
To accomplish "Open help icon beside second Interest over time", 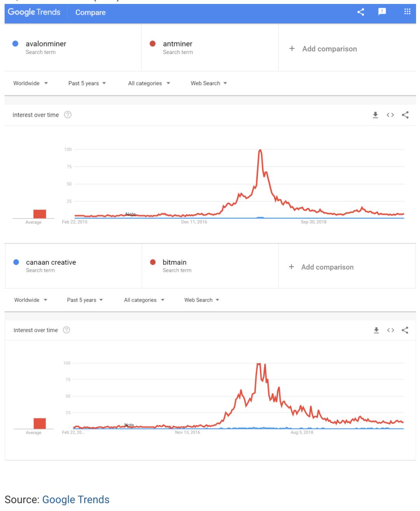I will click(66, 330).
